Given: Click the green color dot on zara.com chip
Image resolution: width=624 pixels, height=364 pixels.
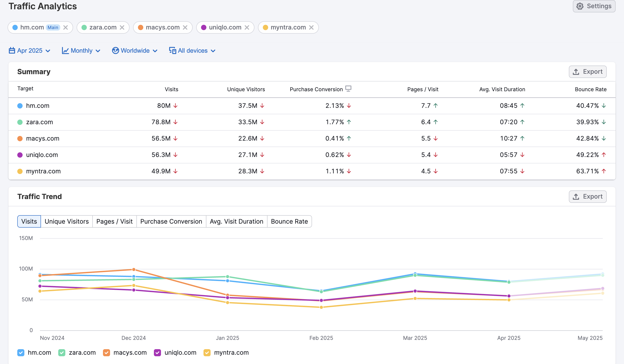Looking at the screenshot, I should (84, 27).
